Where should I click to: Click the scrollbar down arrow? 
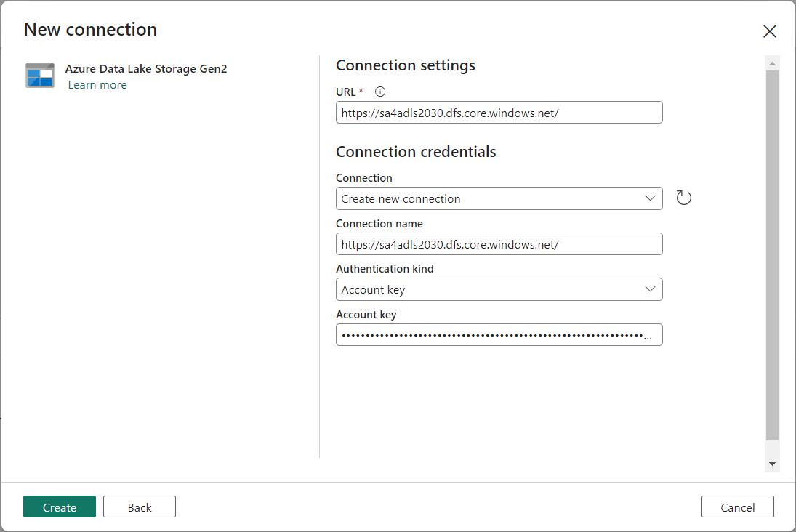(x=772, y=464)
